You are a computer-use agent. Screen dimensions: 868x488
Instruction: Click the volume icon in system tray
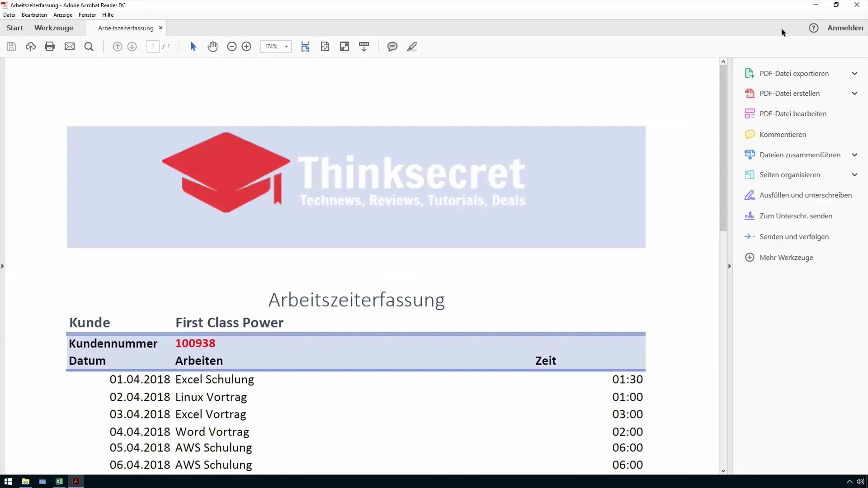[x=860, y=482]
